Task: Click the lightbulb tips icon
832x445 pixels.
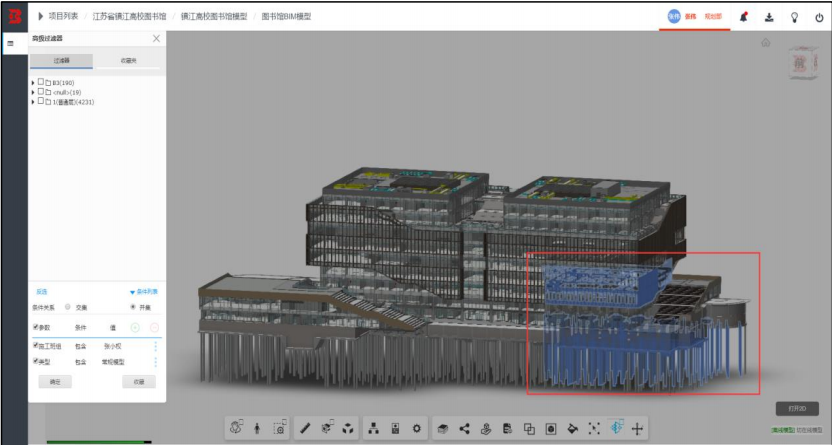Action: coord(794,17)
